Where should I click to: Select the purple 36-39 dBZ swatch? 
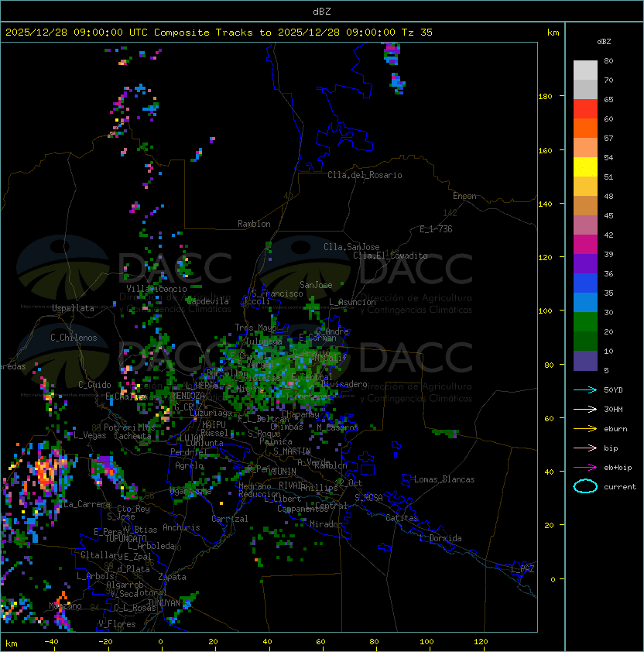point(585,263)
